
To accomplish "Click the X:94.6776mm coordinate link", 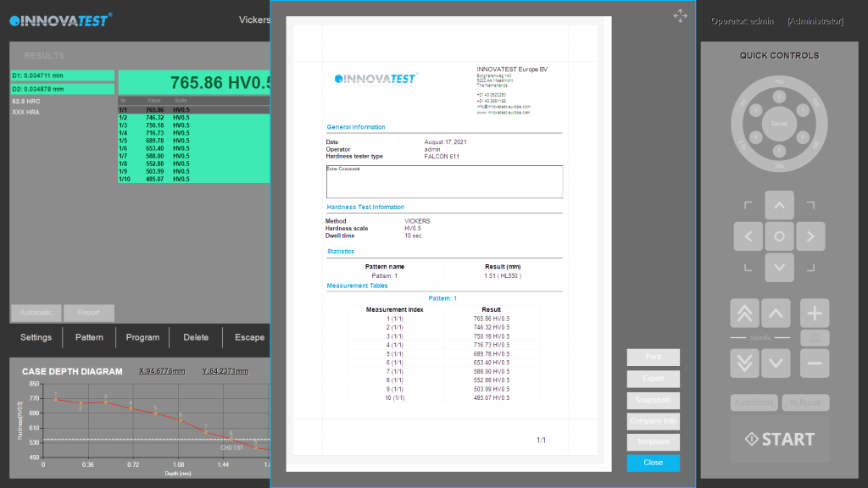I will tap(162, 371).
